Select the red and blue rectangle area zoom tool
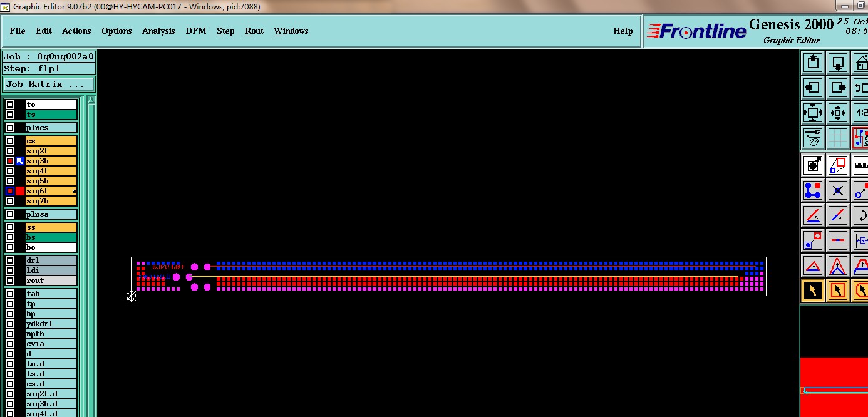Viewport: 868px width, 417px height. tap(838, 165)
